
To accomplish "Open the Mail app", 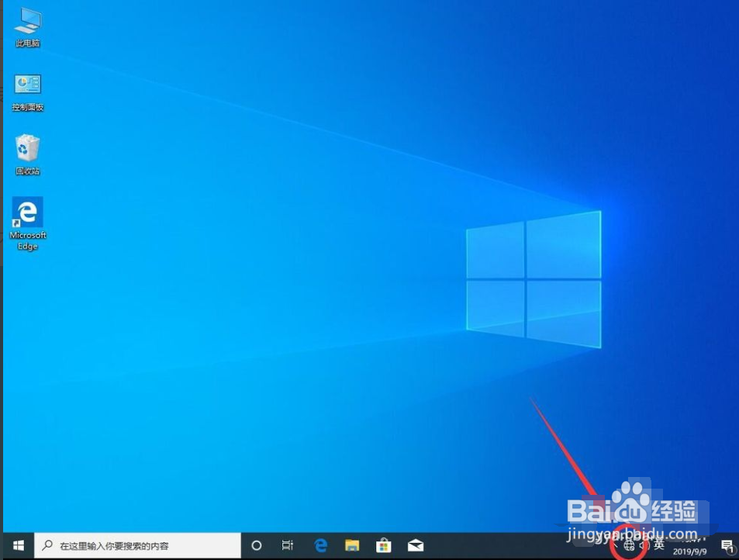I will coord(415,545).
